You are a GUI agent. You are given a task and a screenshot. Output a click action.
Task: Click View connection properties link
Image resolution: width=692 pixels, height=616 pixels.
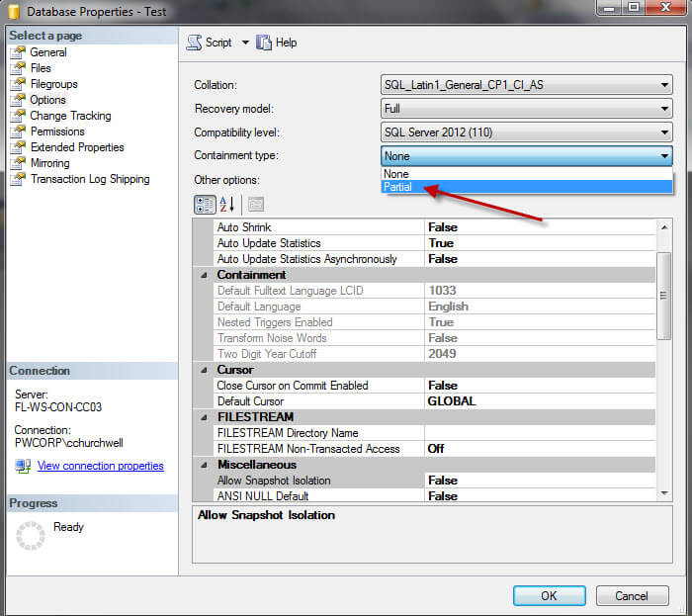pos(100,466)
